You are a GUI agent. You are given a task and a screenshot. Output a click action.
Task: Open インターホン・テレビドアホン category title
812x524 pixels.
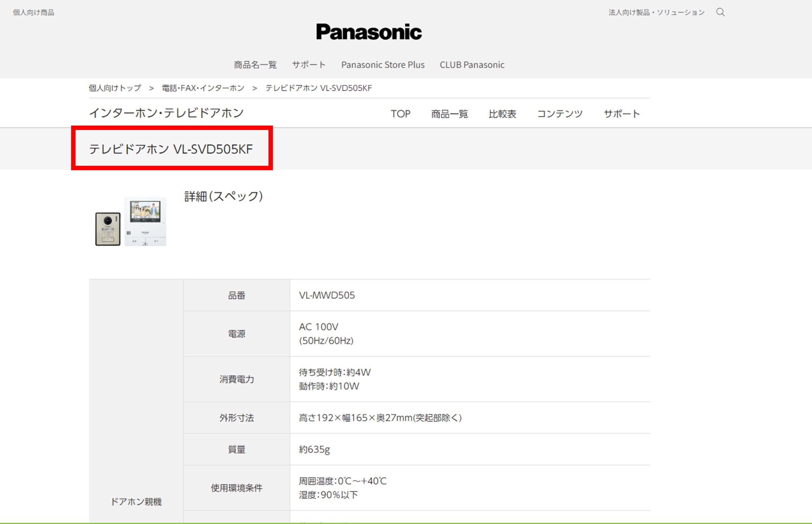click(x=166, y=113)
